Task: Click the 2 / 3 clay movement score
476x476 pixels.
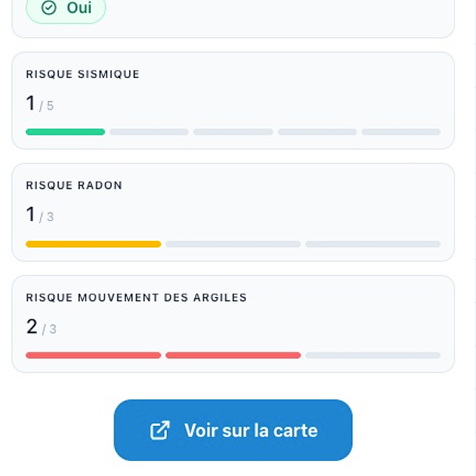Action: [x=41, y=327]
